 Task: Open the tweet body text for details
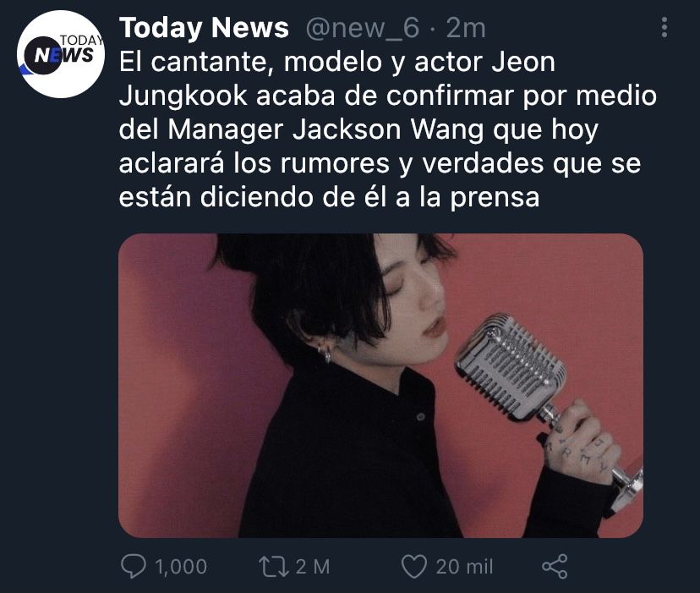click(387, 129)
